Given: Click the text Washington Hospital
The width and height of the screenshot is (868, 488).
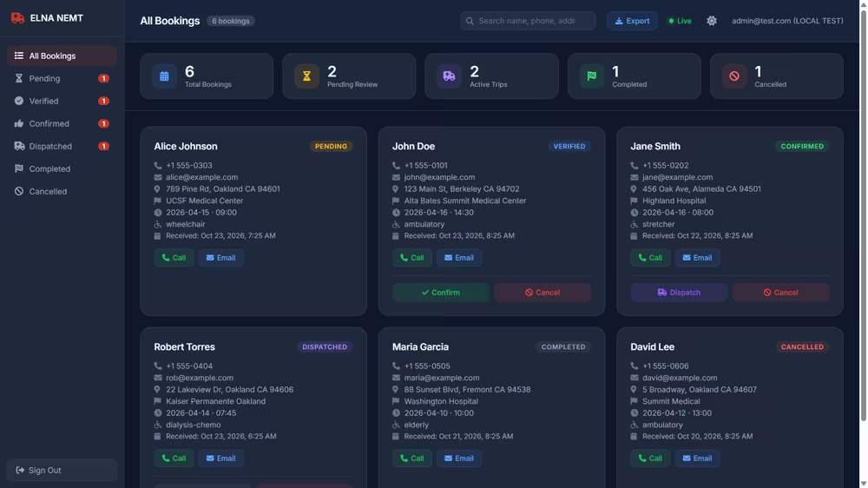Looking at the screenshot, I should tap(441, 401).
